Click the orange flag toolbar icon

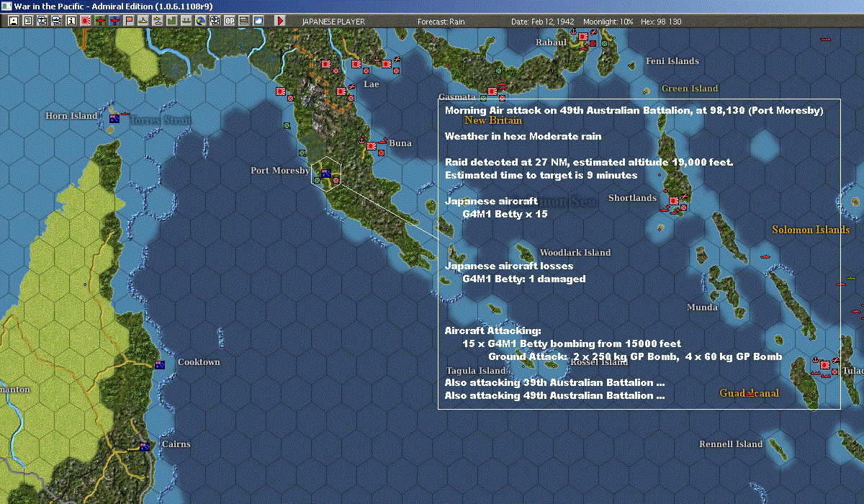(129, 21)
